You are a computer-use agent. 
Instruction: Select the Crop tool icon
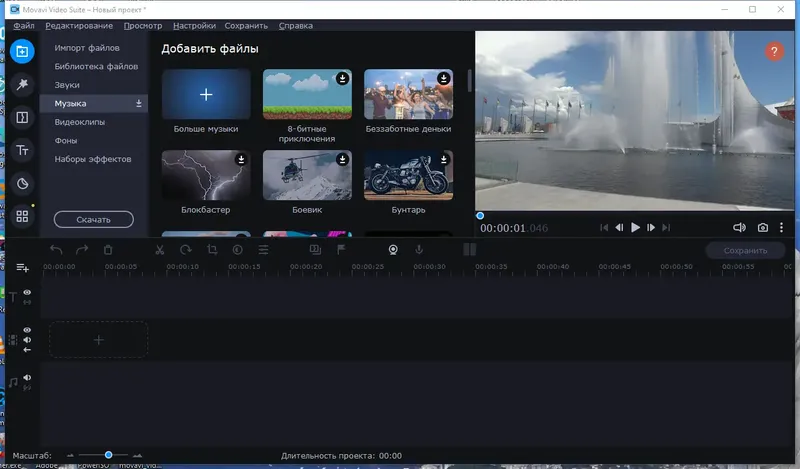[212, 250]
